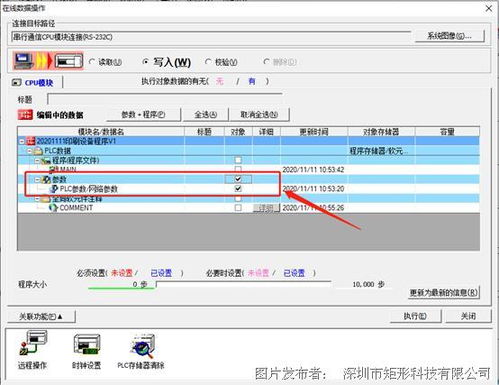Select the 读取 read radio button
499x385 pixels.
(x=92, y=62)
